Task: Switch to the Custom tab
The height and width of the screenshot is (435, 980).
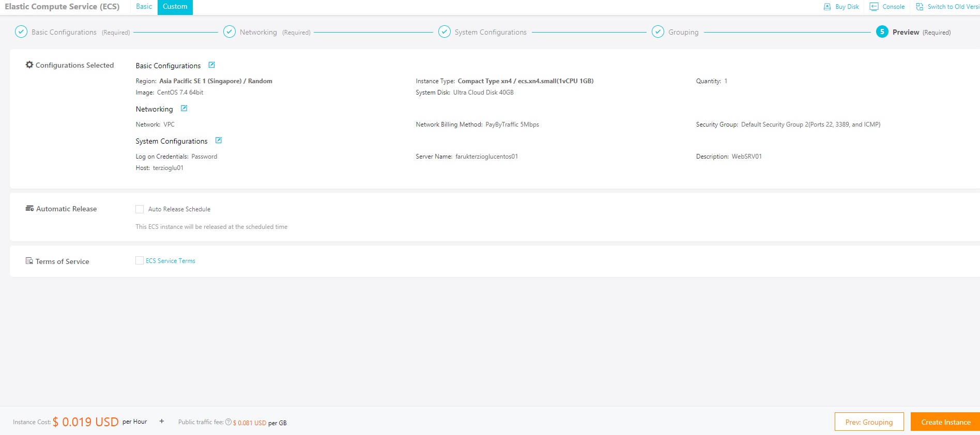Action: 175,7
